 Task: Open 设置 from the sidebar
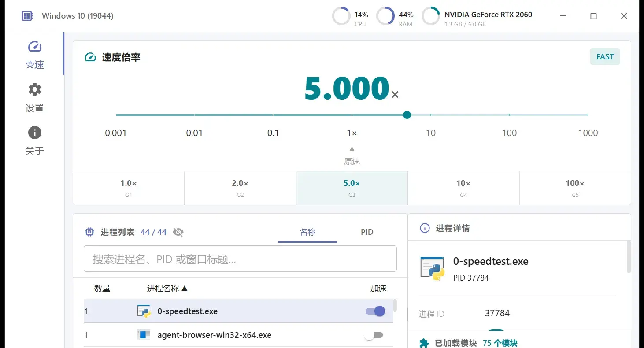[x=34, y=98]
